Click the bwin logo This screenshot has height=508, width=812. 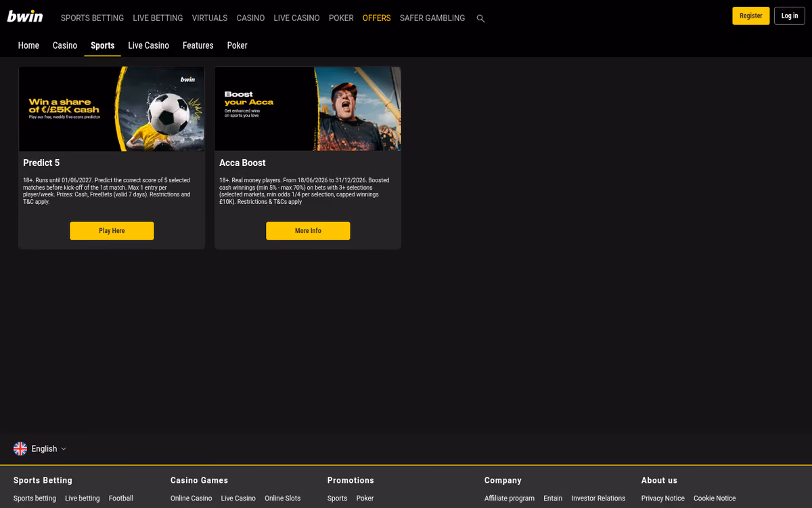click(25, 16)
